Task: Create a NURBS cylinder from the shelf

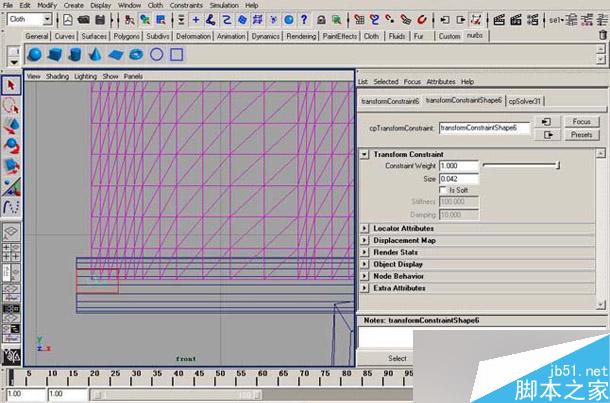Action: (x=75, y=54)
